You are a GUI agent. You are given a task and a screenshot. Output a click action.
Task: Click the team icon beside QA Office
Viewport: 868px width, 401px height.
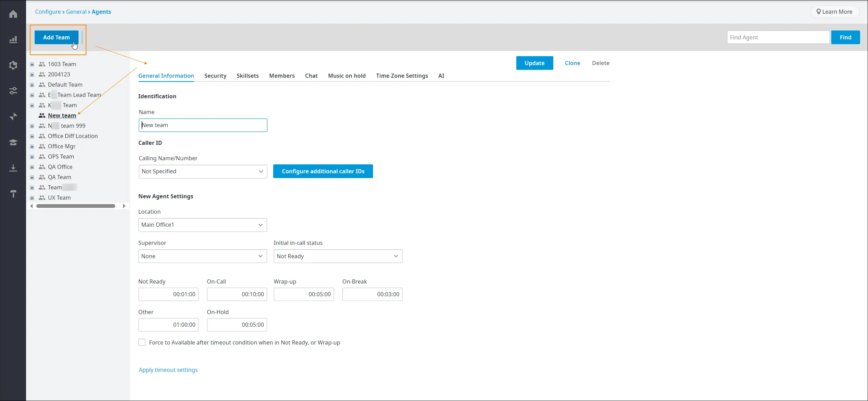[x=42, y=167]
